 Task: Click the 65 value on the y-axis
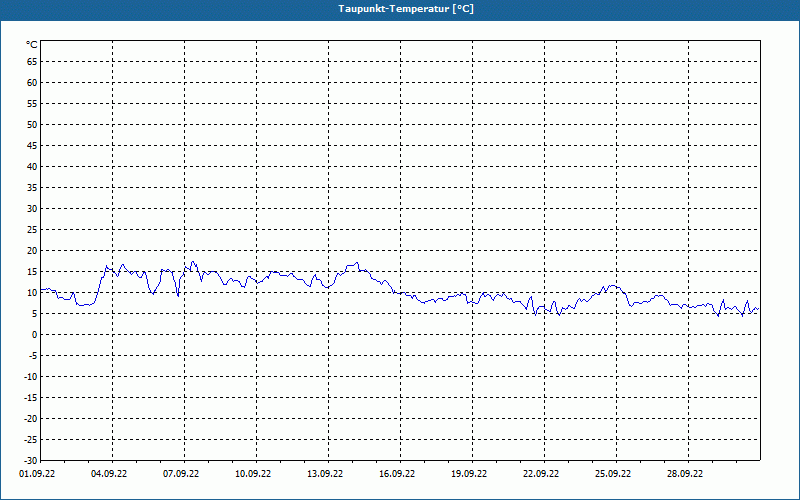pyautogui.click(x=32, y=62)
